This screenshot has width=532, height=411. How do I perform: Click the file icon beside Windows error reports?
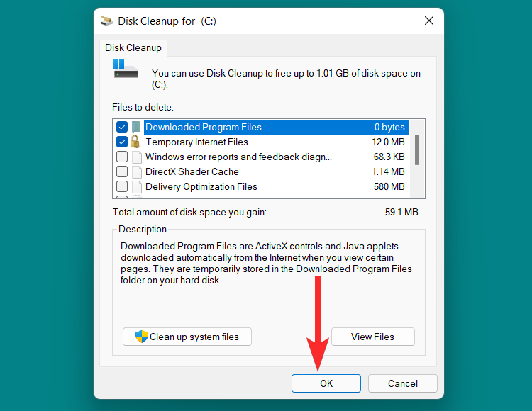[x=137, y=157]
